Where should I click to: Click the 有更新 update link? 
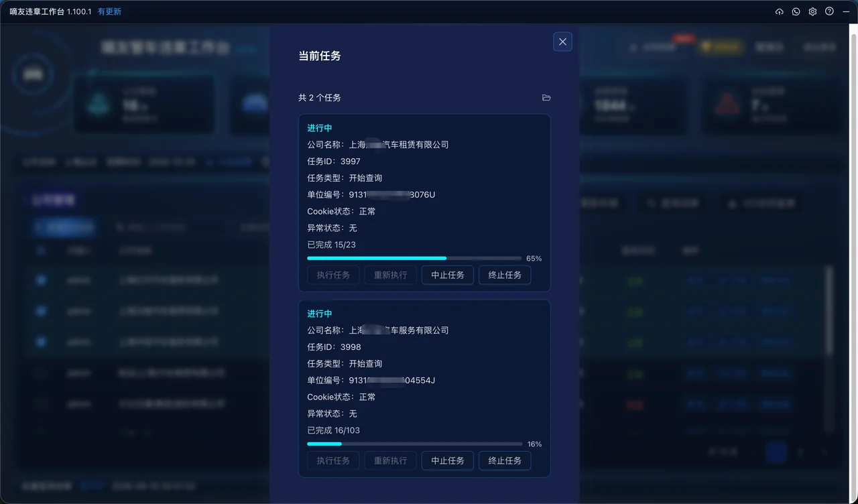click(x=109, y=12)
